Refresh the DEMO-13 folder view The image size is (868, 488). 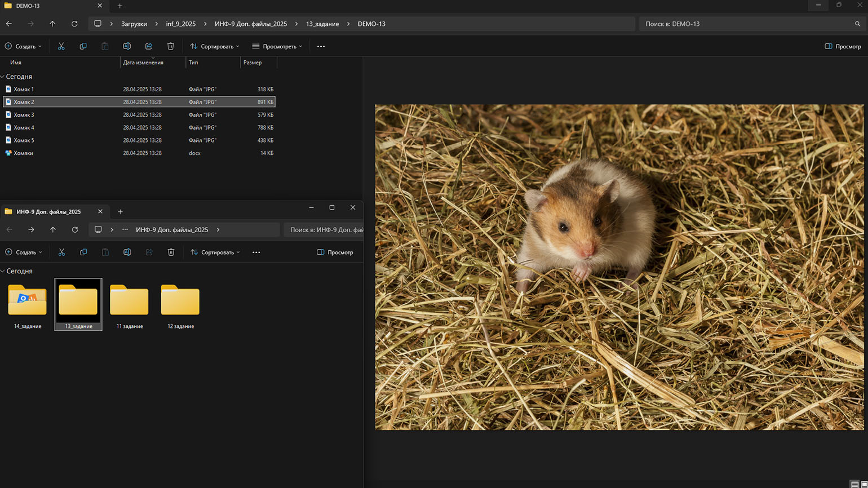point(74,24)
